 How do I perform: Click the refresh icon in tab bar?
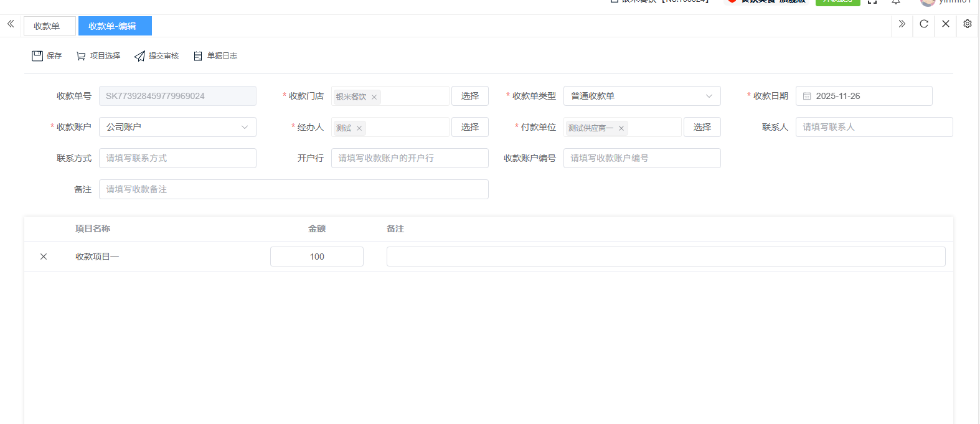924,24
